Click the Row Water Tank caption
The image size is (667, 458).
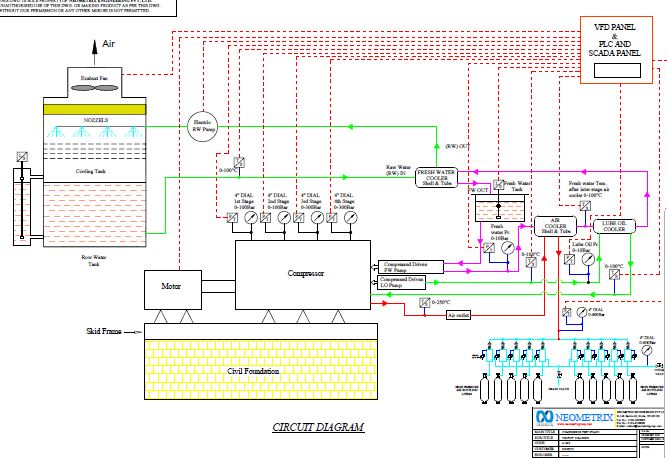pos(94,260)
